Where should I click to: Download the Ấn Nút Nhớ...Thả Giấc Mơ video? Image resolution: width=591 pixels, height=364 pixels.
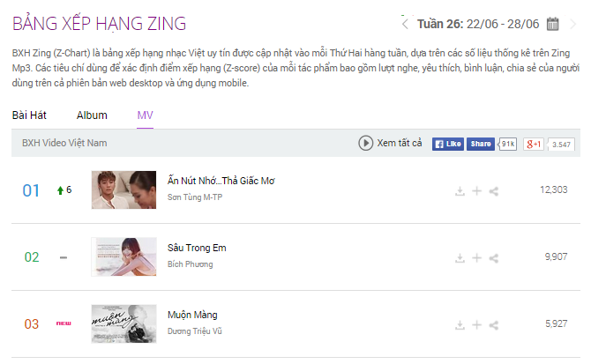pyautogui.click(x=460, y=190)
